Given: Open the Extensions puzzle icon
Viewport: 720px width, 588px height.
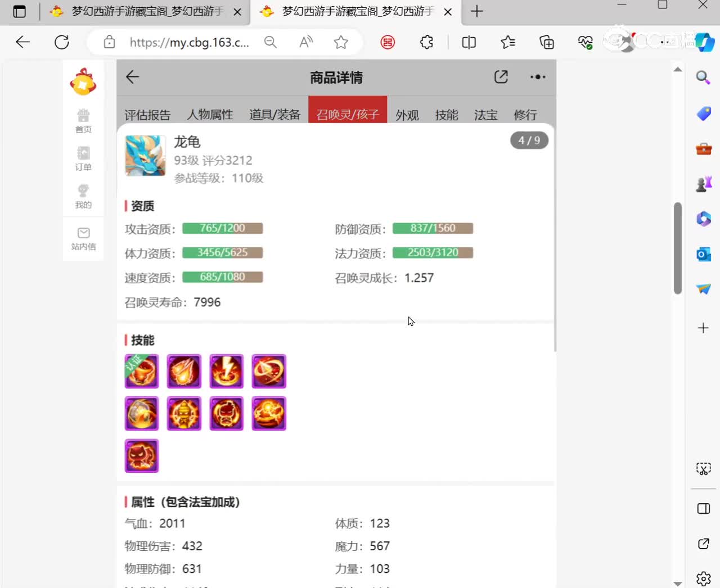Looking at the screenshot, I should click(427, 42).
